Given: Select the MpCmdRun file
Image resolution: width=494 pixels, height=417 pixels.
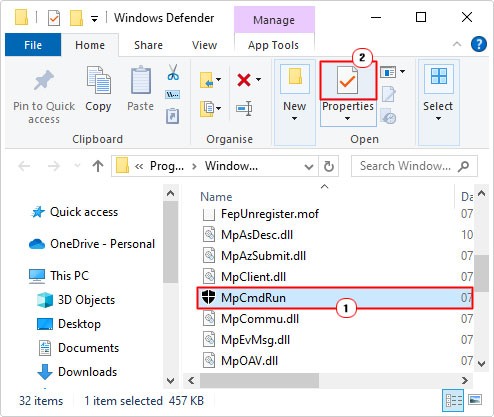Looking at the screenshot, I should 335,298.
